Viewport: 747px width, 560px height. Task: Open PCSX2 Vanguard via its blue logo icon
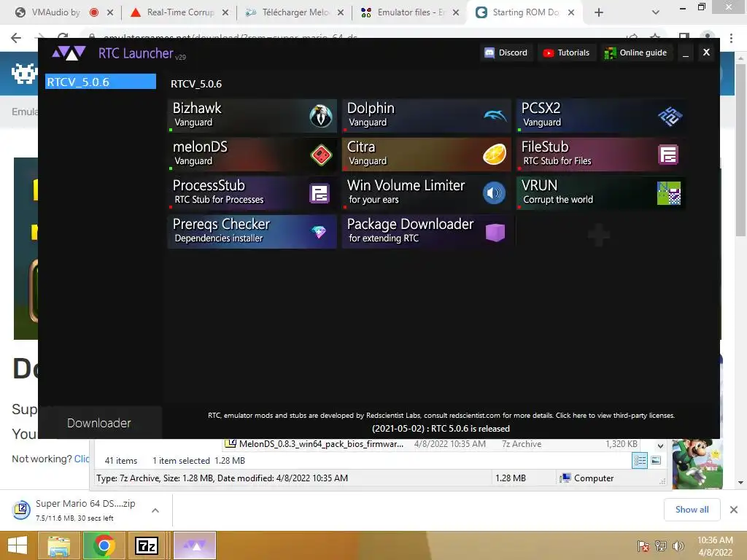click(670, 116)
